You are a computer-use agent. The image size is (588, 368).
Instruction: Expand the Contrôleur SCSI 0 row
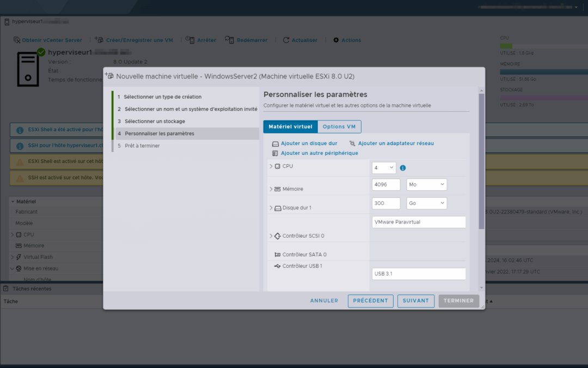coord(271,236)
